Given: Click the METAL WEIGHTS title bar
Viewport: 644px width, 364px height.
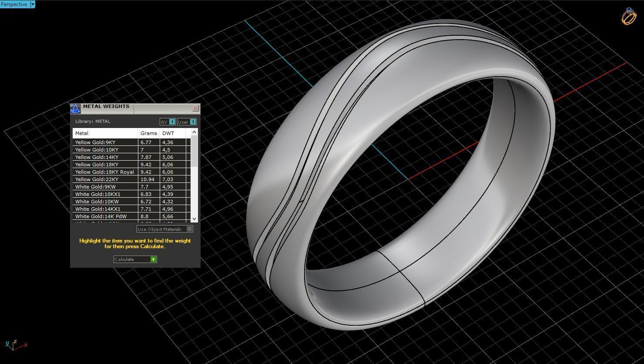Looking at the screenshot, I should (x=136, y=108).
